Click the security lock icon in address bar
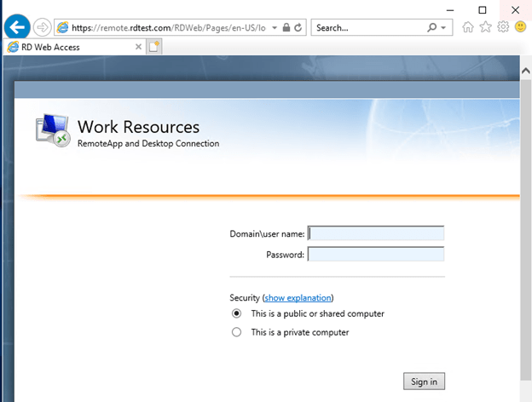Viewport: 532px width, 402px height. (x=286, y=27)
